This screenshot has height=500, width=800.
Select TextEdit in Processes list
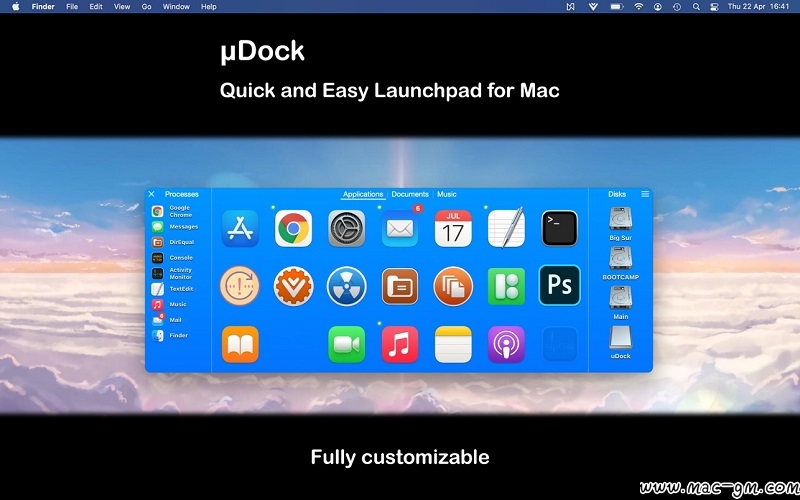pyautogui.click(x=172, y=289)
